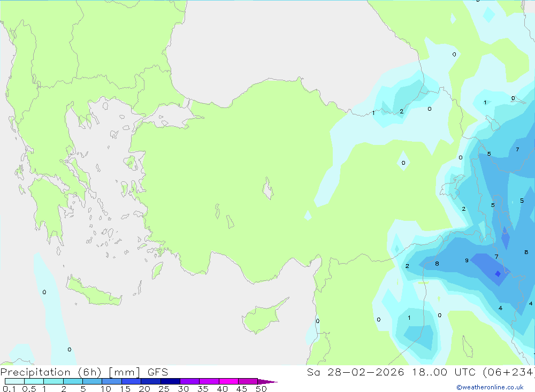535x392 pixels.
Task: Select the 10–15 mm legend color swatch
Action: 112,381
